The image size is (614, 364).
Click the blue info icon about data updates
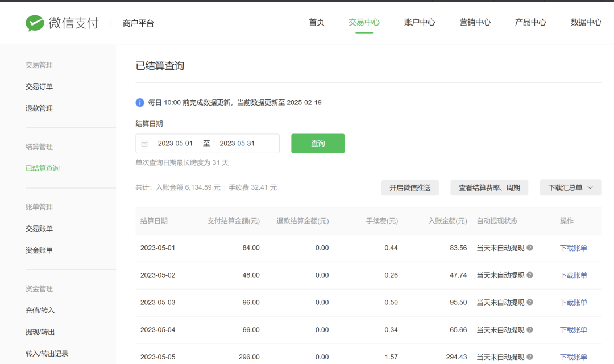point(140,102)
